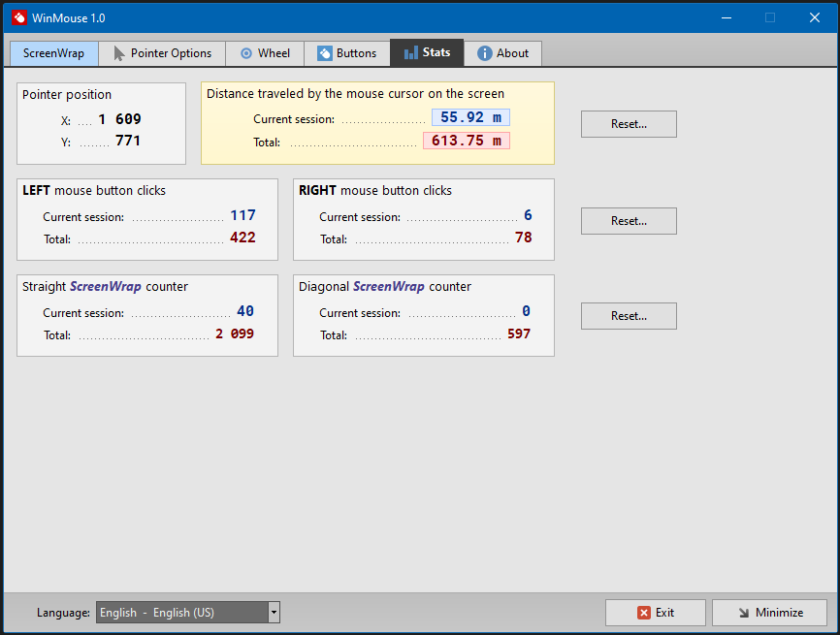Click the bar chart icon on Stats tab
Viewport: 840px width, 635px height.
point(411,52)
